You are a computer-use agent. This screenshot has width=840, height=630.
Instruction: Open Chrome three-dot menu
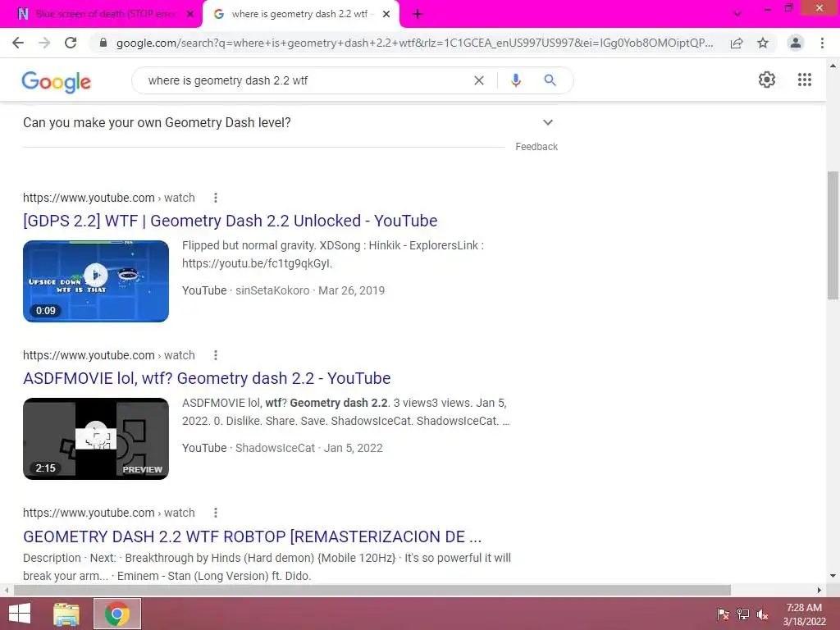pyautogui.click(x=822, y=43)
